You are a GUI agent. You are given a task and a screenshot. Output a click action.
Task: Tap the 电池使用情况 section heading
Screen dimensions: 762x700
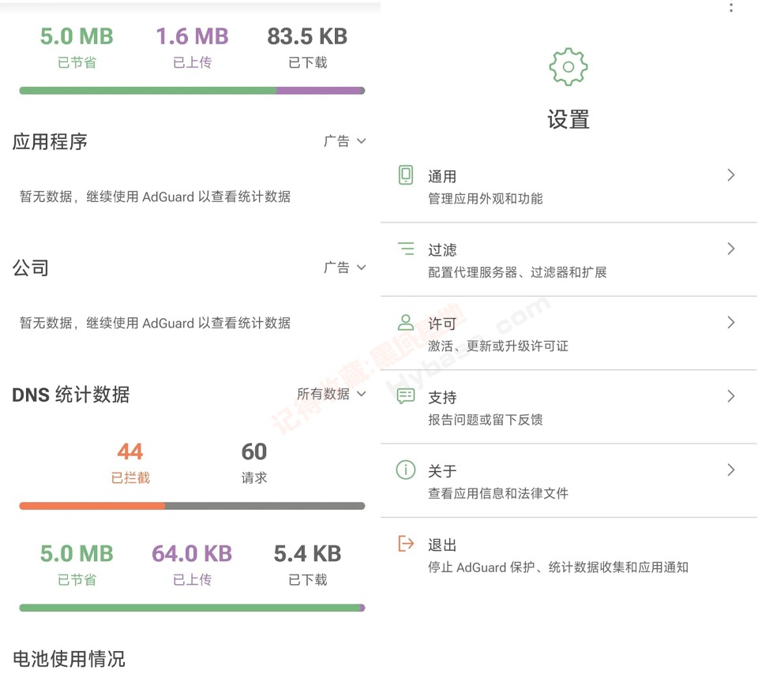tap(69, 659)
